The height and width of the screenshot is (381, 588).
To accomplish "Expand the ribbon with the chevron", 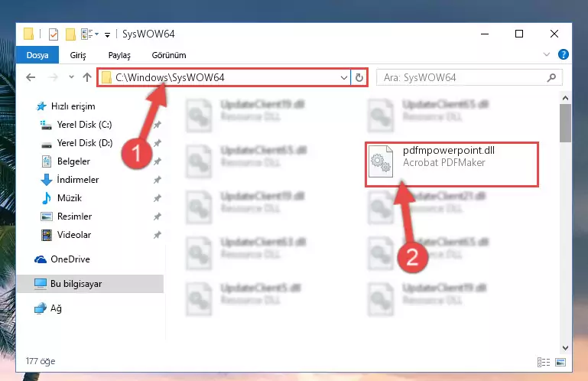I will [x=547, y=54].
